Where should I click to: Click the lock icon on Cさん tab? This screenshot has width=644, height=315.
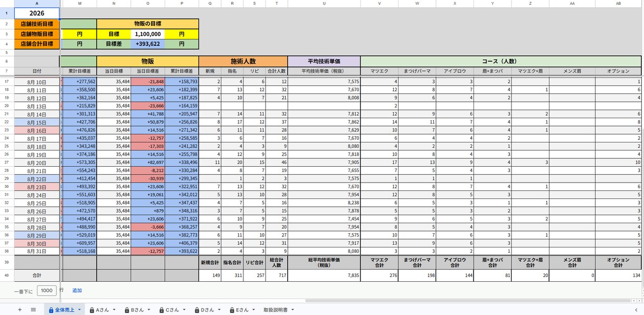click(x=162, y=310)
